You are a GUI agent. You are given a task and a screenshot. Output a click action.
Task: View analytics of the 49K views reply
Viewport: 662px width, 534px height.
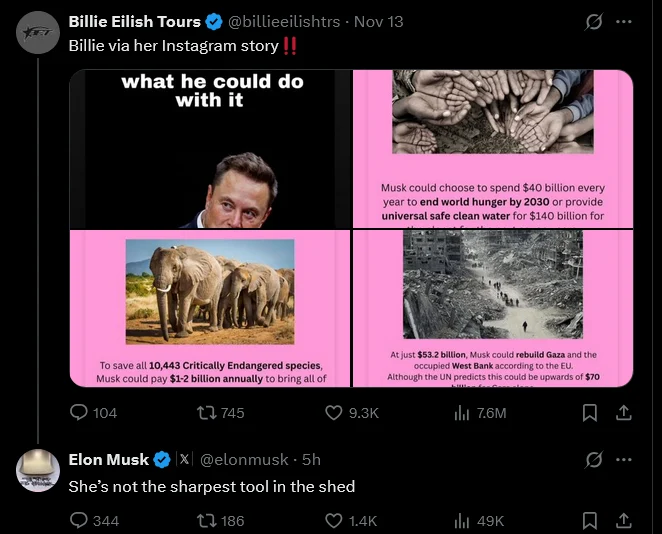coord(462,520)
